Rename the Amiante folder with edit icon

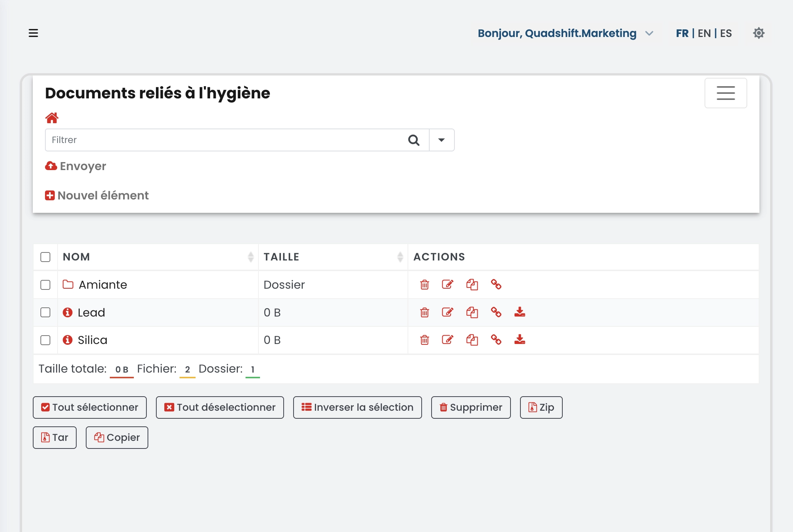tap(448, 284)
